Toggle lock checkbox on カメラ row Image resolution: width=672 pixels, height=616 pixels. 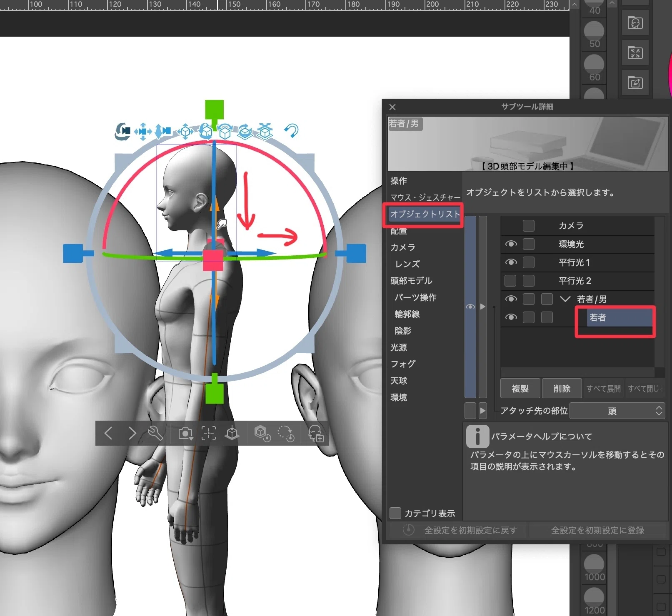point(529,226)
